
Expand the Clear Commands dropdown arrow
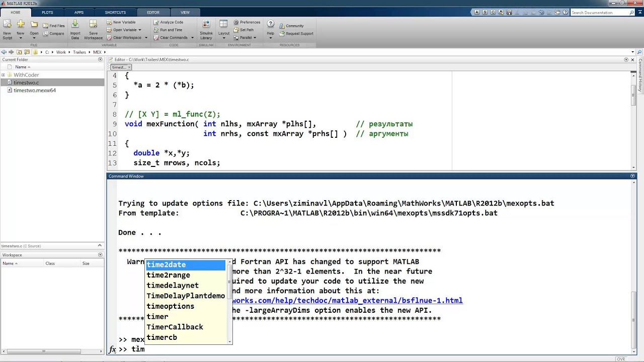pos(192,38)
